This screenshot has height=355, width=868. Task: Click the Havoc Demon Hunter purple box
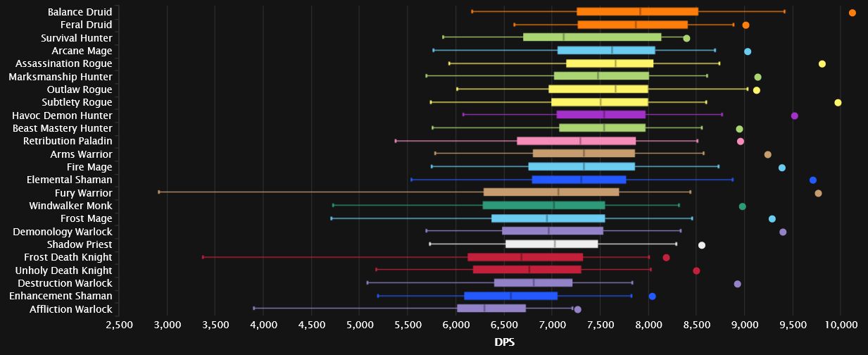600,115
